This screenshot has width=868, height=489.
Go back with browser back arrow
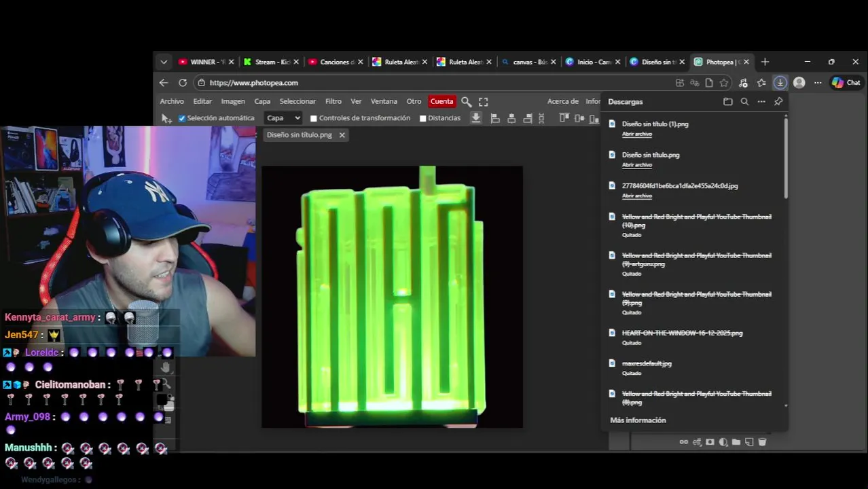tap(164, 82)
